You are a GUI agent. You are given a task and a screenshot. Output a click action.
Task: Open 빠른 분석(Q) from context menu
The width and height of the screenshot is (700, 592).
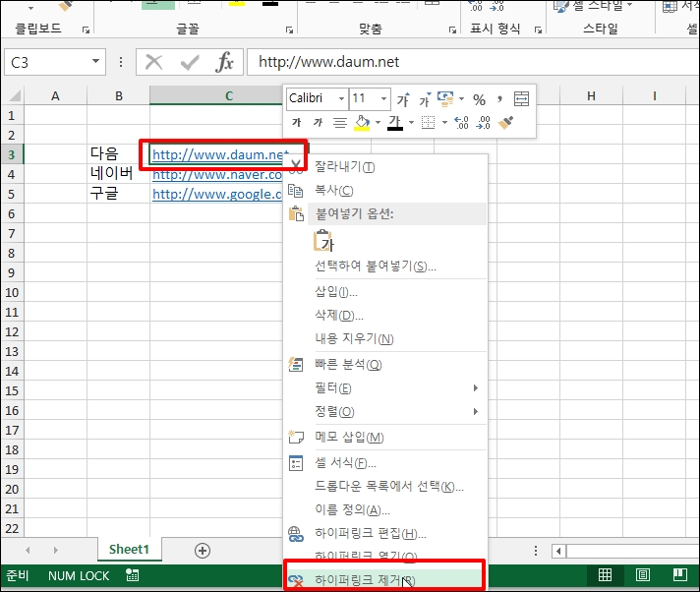pos(385,364)
